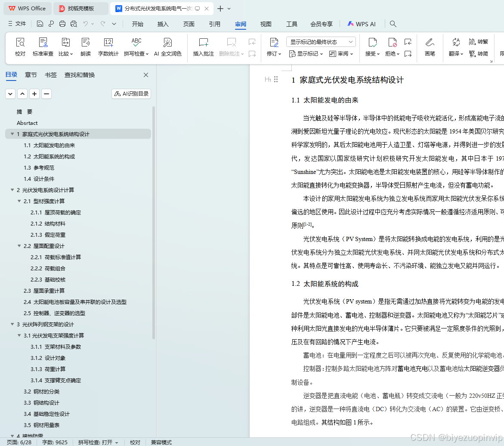Run AI 全文润色 polishing tool
The width and height of the screenshot is (504, 446).
pyautogui.click(x=167, y=46)
